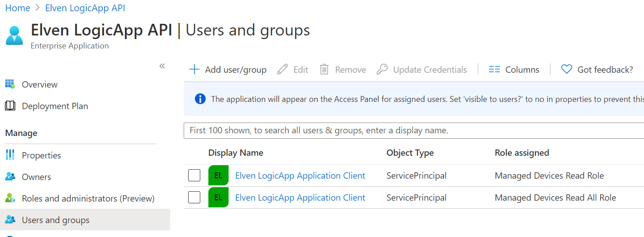Click EL avatar for Managed Devices Read All Role row
This screenshot has height=237, width=644.
coord(218,197)
